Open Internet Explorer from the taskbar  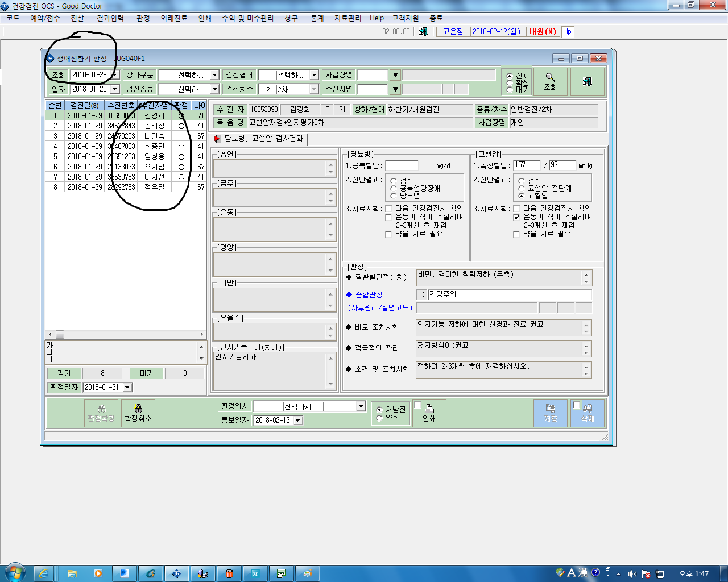coord(44,573)
